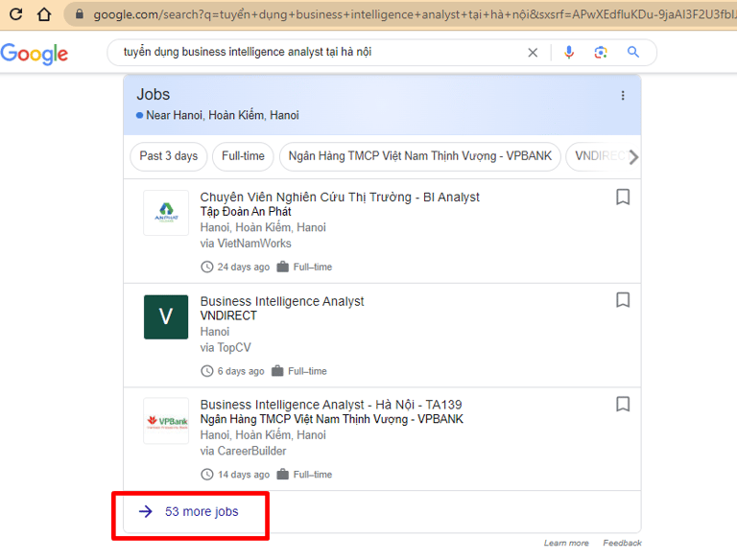The width and height of the screenshot is (737, 560).
Task: Send Feedback on job results
Action: point(622,543)
